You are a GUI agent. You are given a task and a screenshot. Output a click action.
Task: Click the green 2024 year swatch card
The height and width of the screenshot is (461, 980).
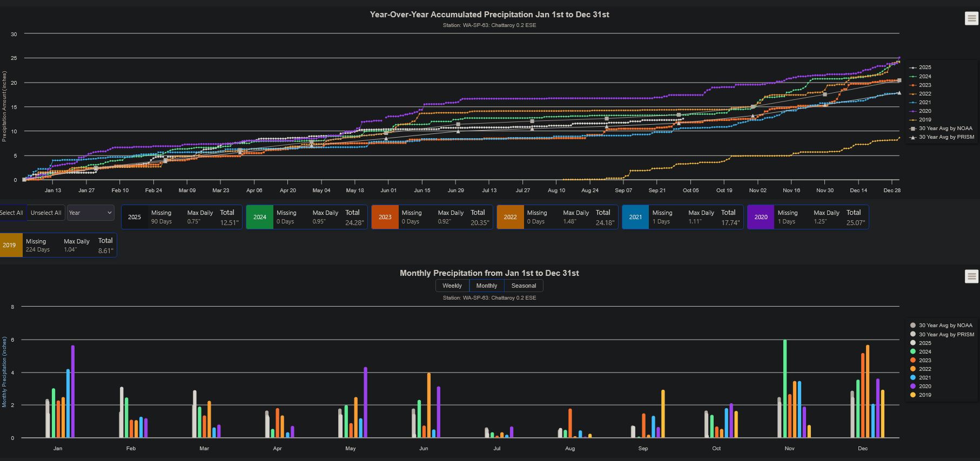coord(260,217)
